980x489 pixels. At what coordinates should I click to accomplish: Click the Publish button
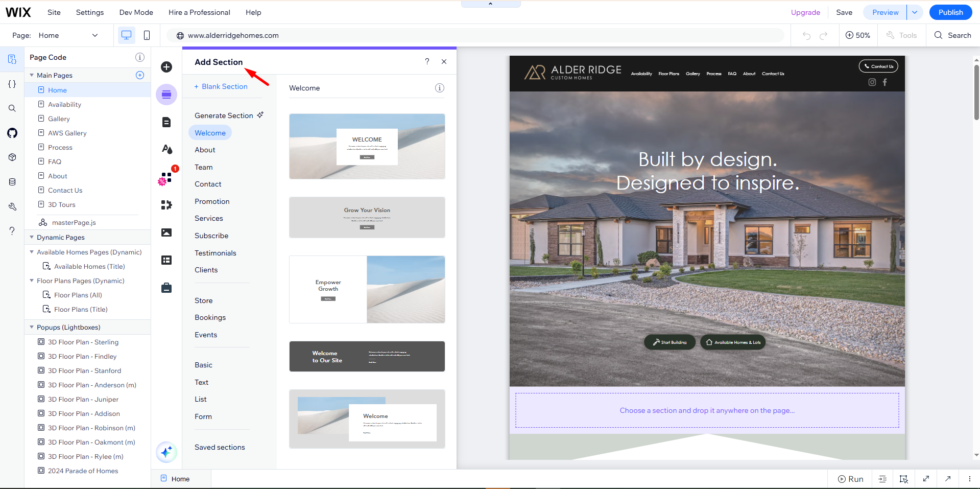tap(950, 12)
